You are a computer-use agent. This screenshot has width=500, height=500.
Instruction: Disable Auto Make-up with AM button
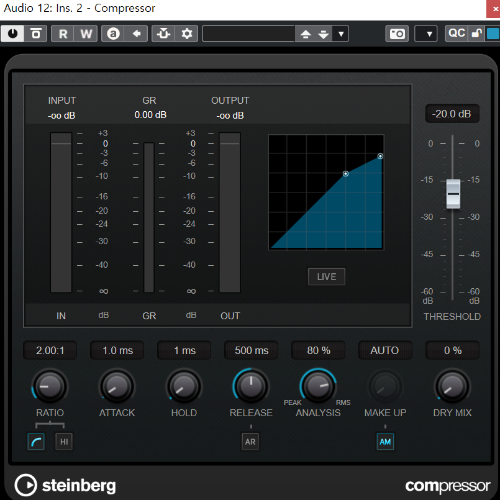[x=385, y=441]
